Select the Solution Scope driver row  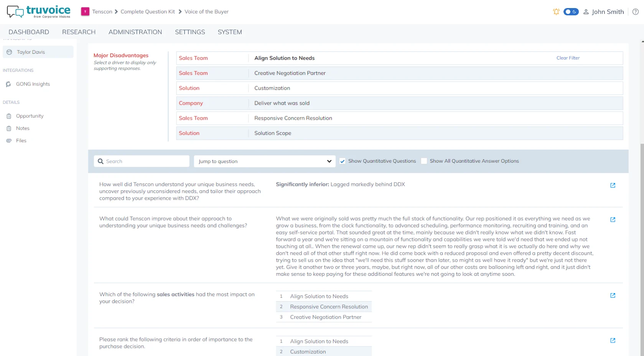[399, 133]
